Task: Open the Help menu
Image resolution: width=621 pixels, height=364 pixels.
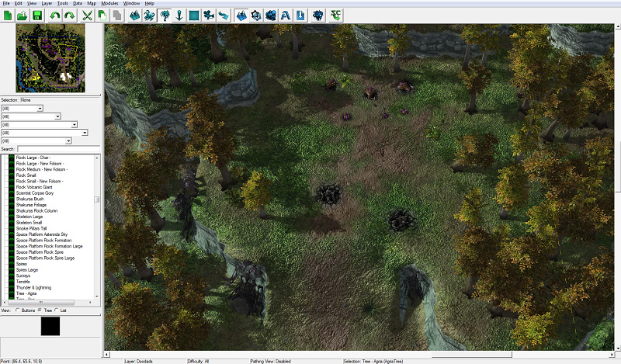Action: (149, 3)
